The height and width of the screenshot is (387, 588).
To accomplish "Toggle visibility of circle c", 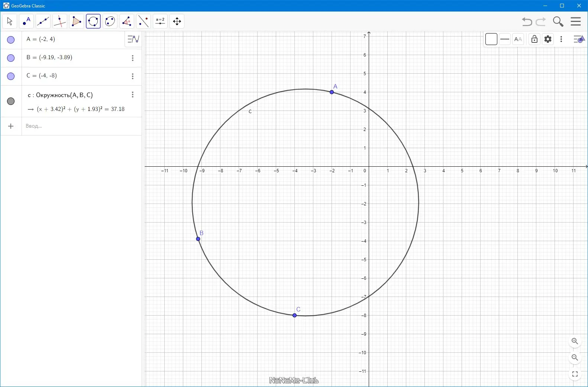I will pyautogui.click(x=11, y=101).
